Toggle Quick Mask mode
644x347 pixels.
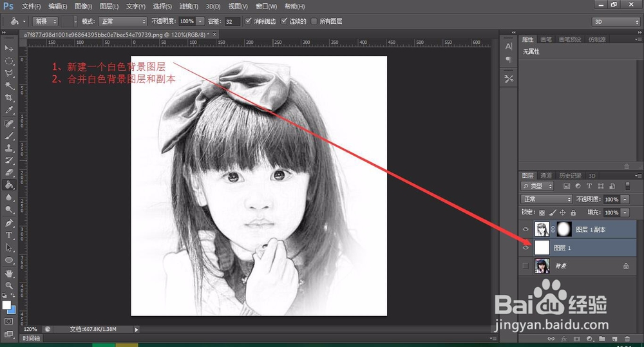(8, 321)
